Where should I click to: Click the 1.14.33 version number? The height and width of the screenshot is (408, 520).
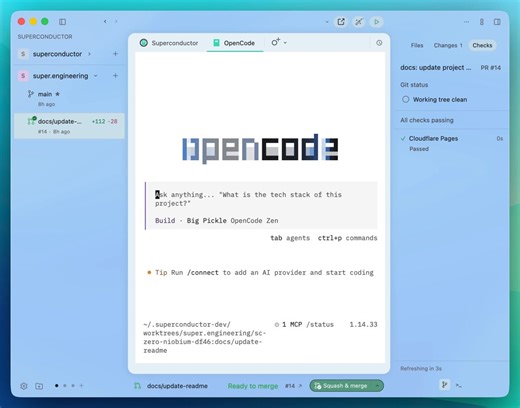pos(363,324)
